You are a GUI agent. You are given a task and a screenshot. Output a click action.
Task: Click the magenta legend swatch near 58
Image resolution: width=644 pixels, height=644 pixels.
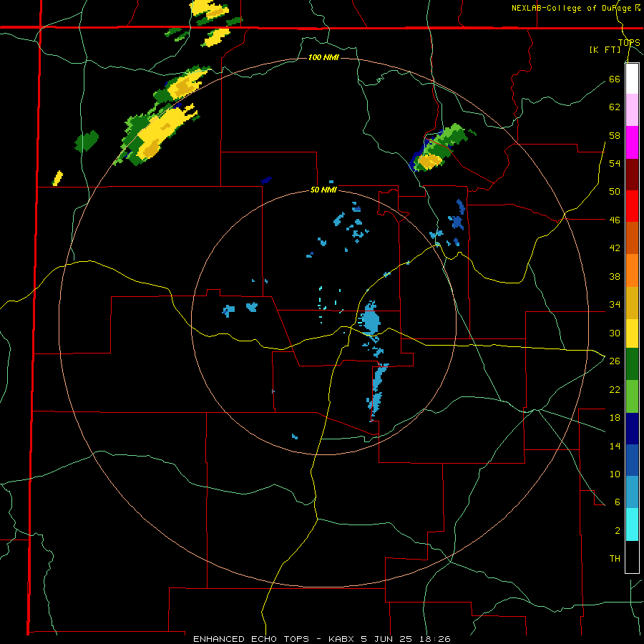pos(632,142)
